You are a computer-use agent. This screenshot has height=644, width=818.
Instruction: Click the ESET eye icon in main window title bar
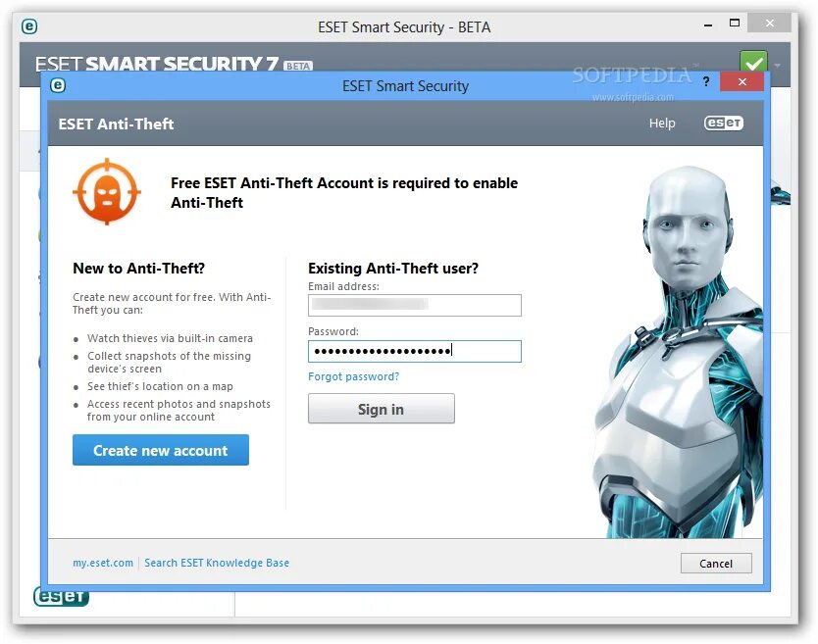click(29, 26)
